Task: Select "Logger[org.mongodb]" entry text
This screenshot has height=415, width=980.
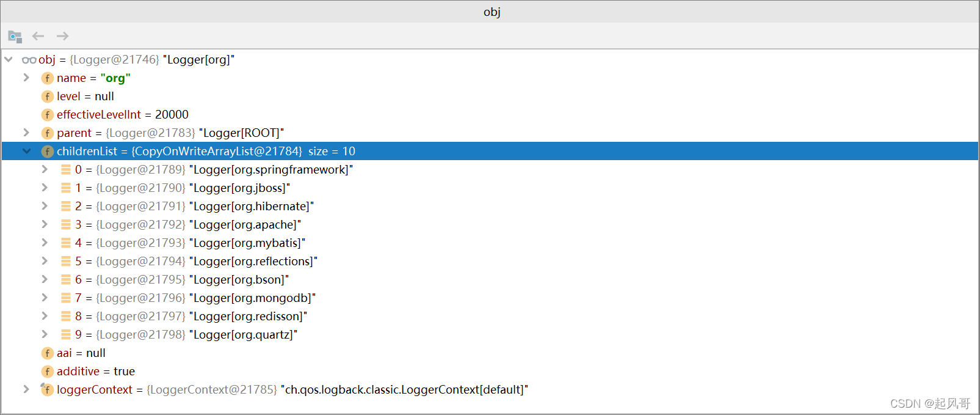Action: pyautogui.click(x=253, y=298)
